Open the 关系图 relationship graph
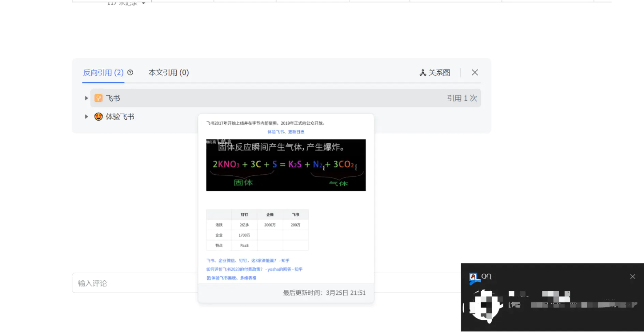The width and height of the screenshot is (644, 334). (x=435, y=72)
